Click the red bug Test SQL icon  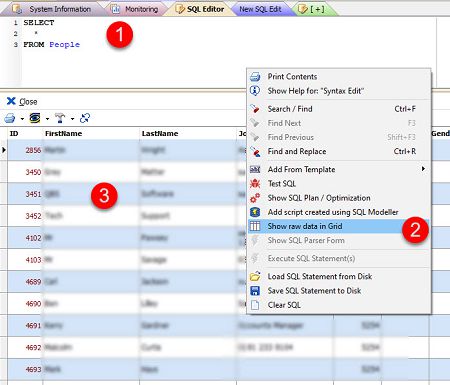point(255,184)
